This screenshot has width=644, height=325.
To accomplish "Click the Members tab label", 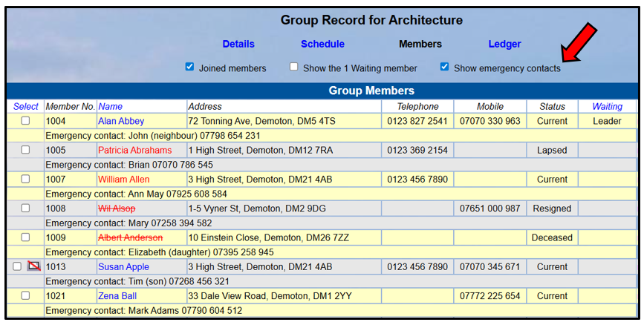I will pos(420,44).
